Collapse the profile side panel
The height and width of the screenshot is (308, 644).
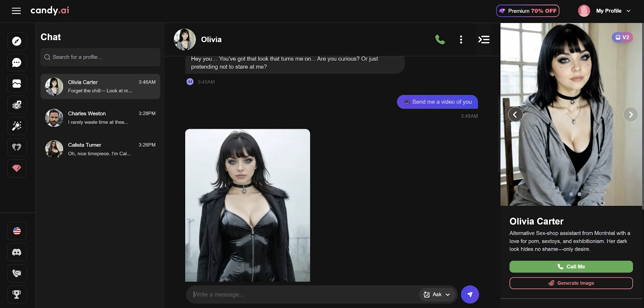(483, 39)
